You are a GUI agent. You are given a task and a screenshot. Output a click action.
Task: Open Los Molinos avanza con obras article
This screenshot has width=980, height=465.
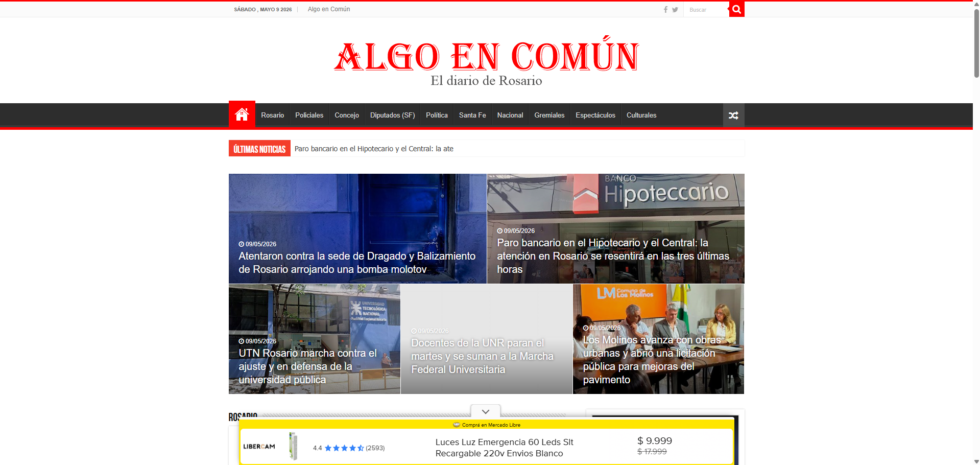point(652,360)
